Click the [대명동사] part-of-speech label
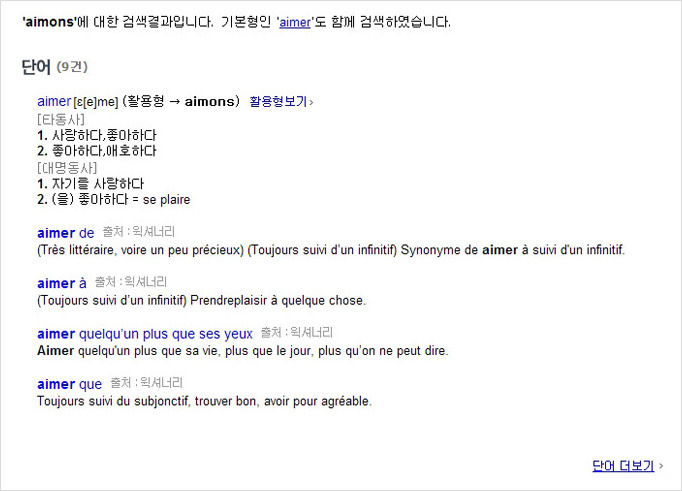 tap(67, 168)
